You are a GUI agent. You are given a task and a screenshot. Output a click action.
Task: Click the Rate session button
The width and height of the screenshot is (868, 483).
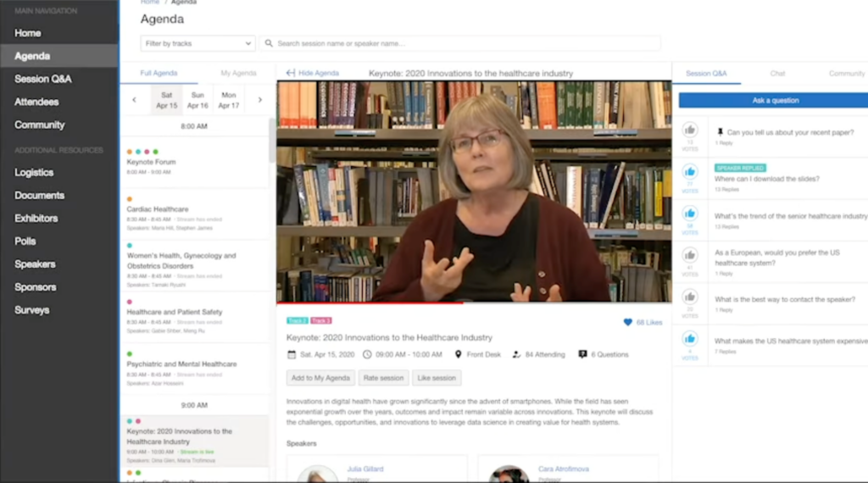click(383, 378)
